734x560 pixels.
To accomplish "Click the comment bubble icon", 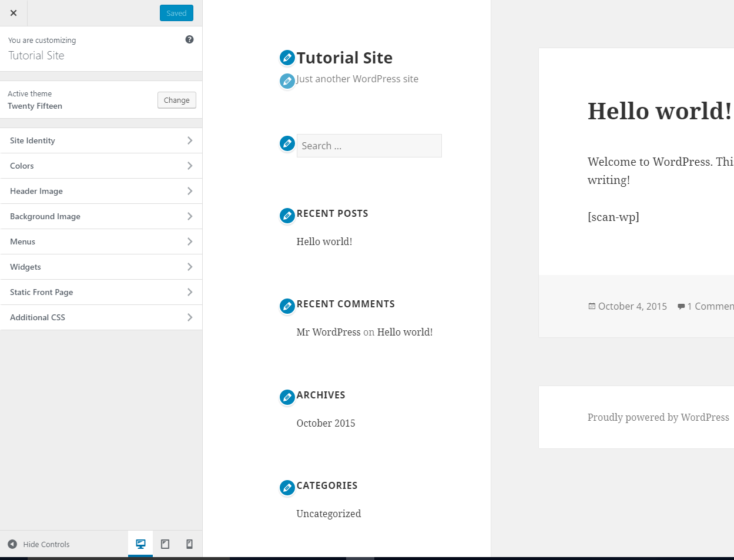I will [681, 306].
